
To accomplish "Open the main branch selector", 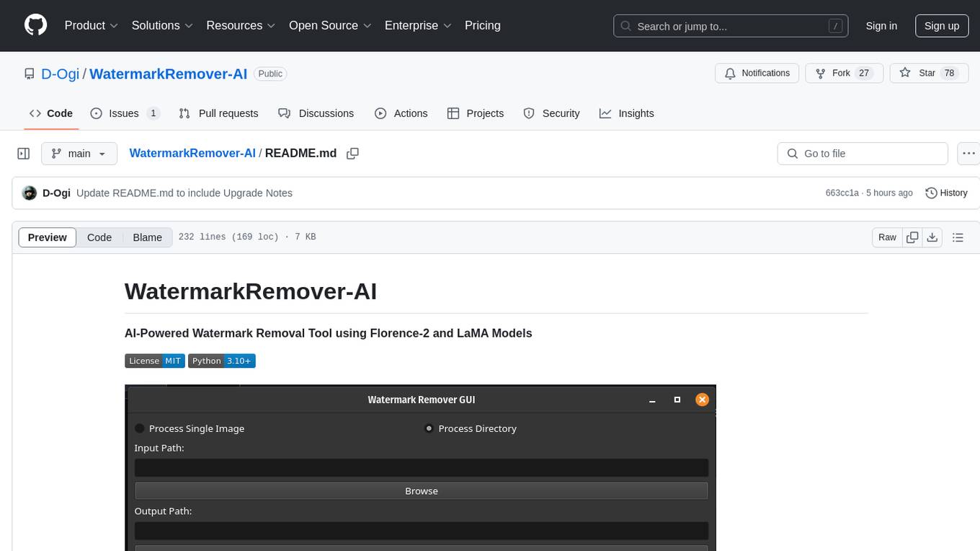I will click(x=79, y=154).
